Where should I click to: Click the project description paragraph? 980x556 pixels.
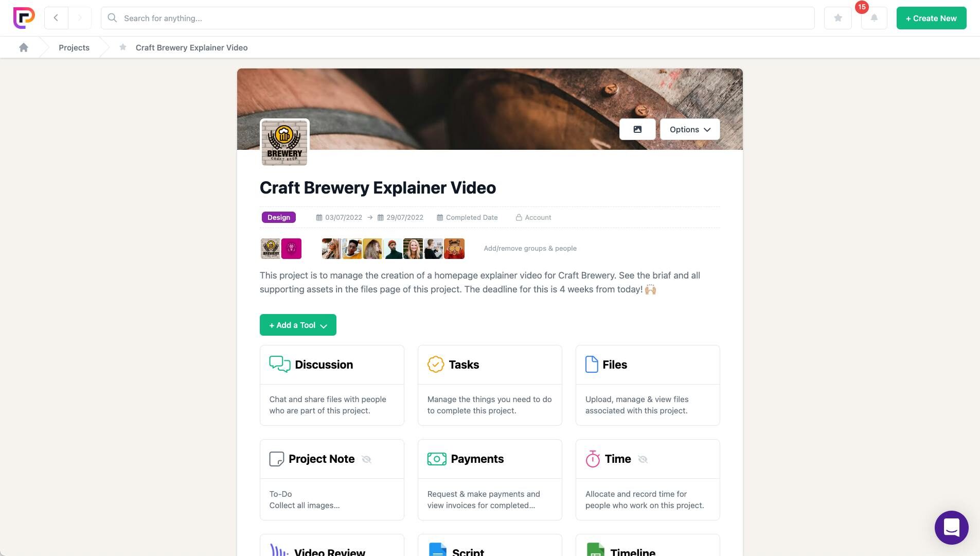tap(480, 282)
